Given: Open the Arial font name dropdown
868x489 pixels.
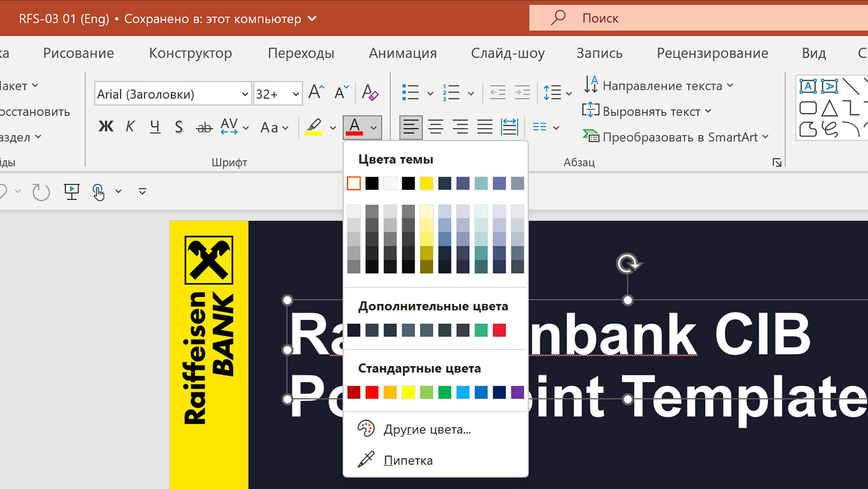Looking at the screenshot, I should (x=245, y=94).
